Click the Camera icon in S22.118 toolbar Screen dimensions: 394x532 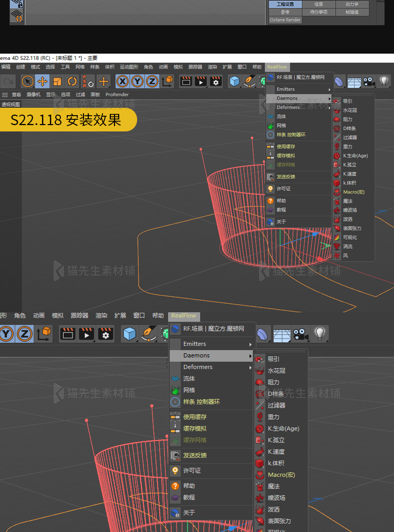369,82
